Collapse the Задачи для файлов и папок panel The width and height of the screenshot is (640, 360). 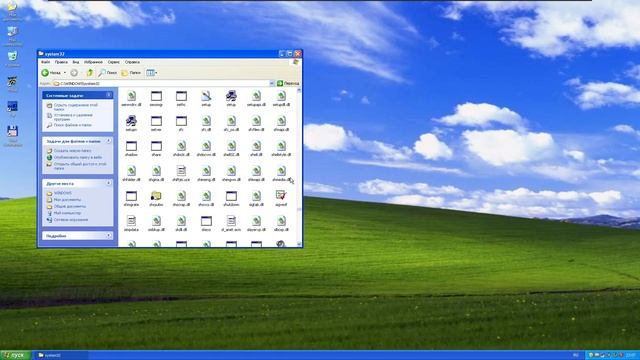click(109, 141)
